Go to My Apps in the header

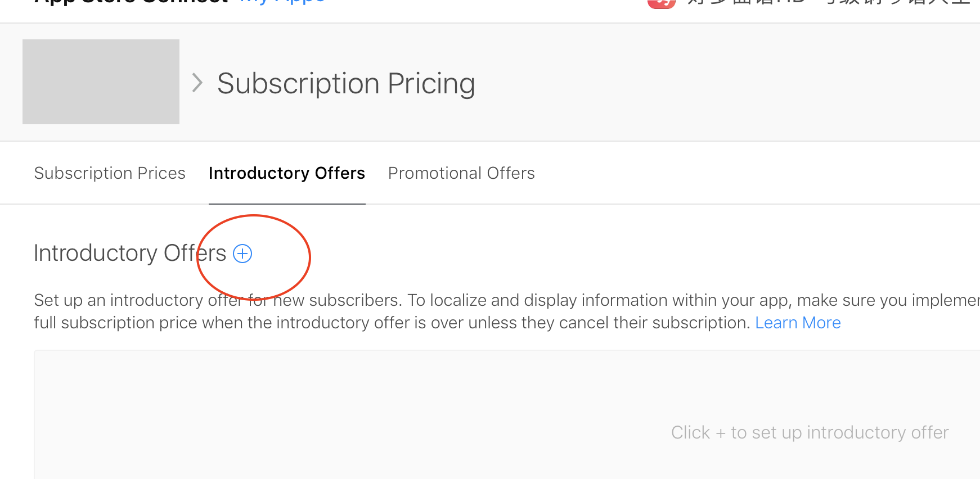282,2
